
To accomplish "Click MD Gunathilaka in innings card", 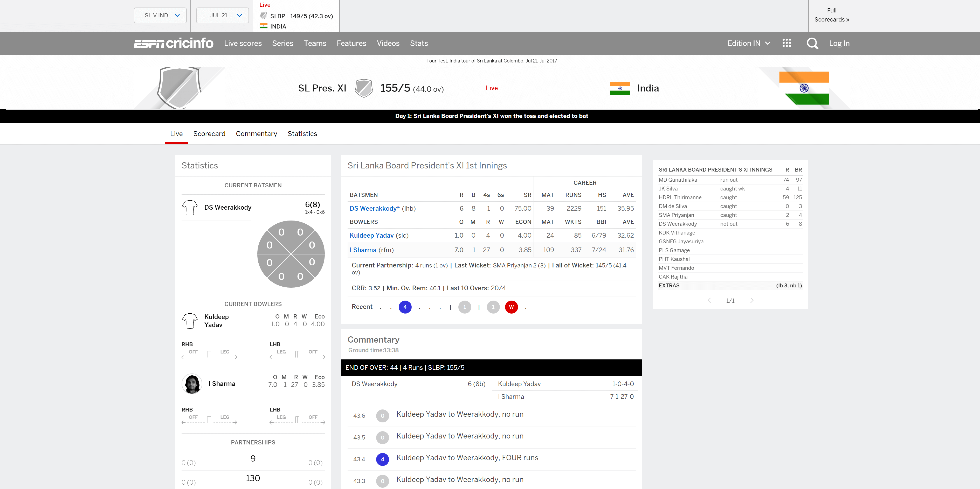I will 678,180.
